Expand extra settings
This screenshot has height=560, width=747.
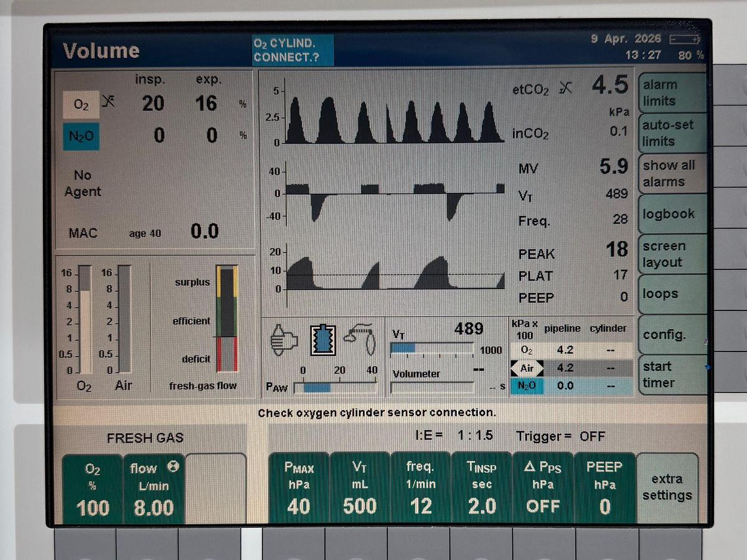(x=667, y=487)
